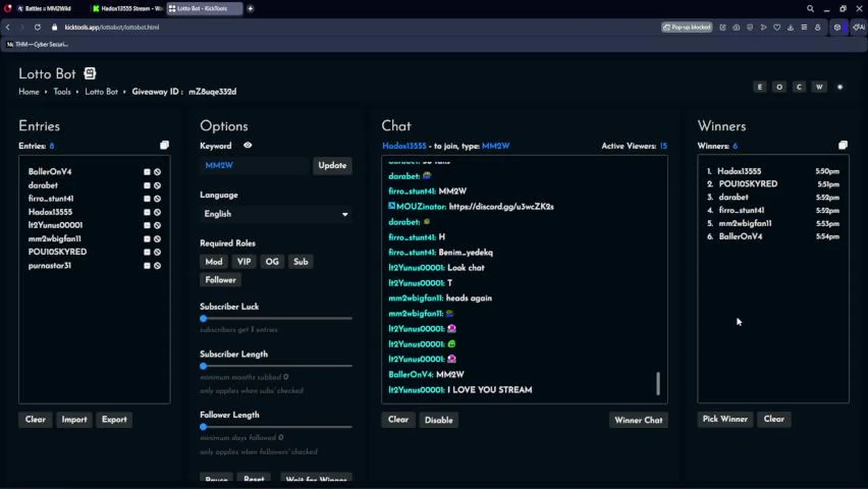The image size is (868, 489).
Task: Click Pick Winner button
Action: (725, 419)
